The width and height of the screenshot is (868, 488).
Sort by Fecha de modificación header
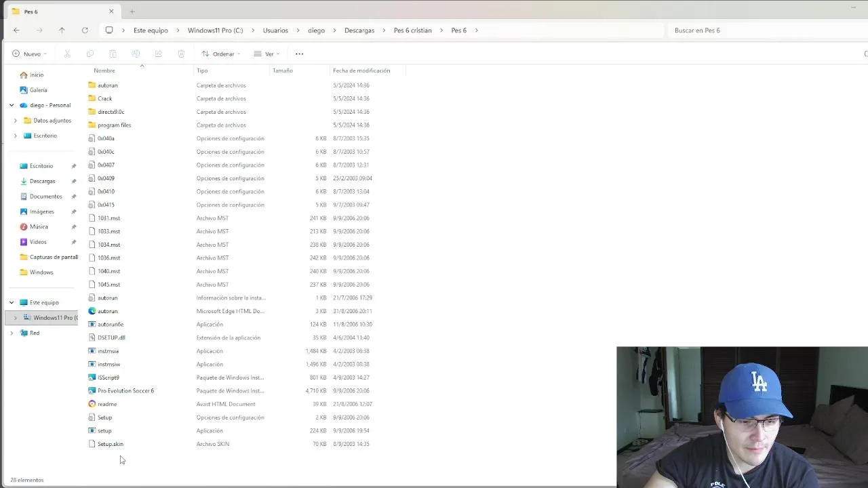[x=361, y=70]
